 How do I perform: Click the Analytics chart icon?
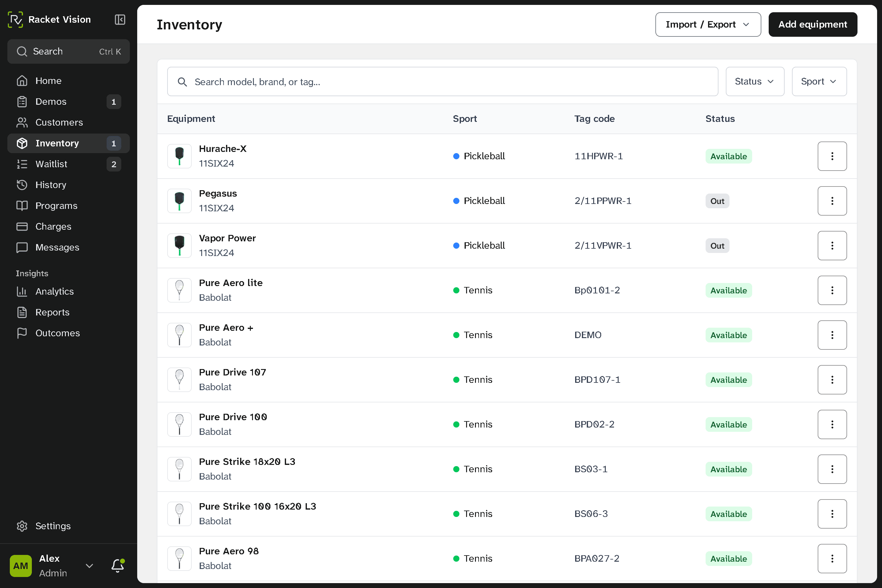[x=22, y=291]
